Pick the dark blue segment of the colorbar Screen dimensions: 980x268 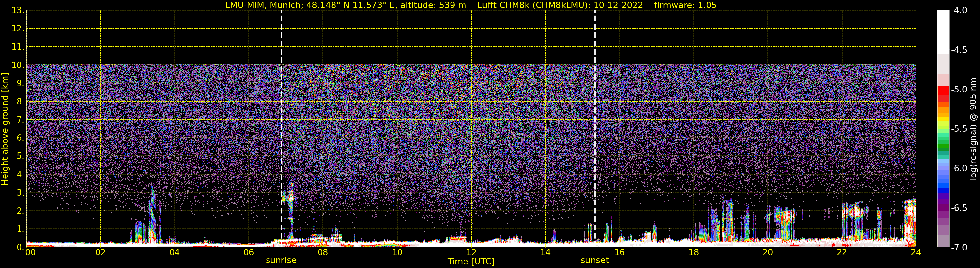(x=943, y=190)
